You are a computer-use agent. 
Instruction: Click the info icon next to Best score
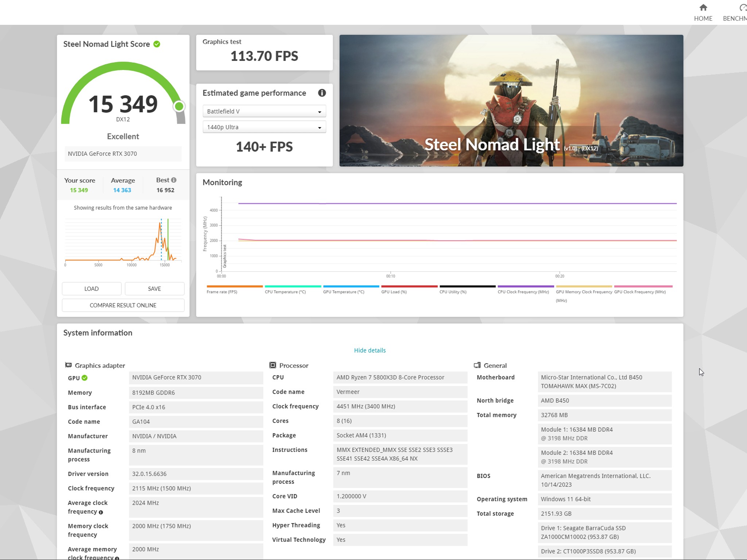(174, 180)
